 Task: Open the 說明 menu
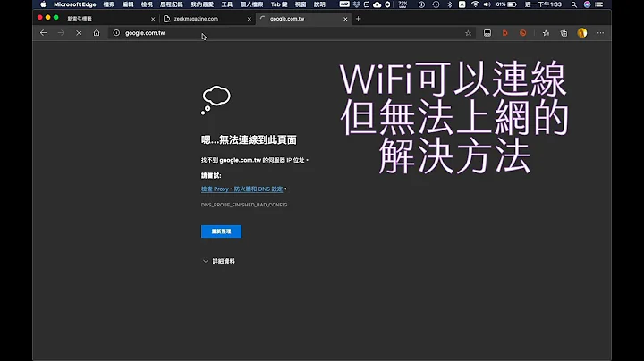319,4
